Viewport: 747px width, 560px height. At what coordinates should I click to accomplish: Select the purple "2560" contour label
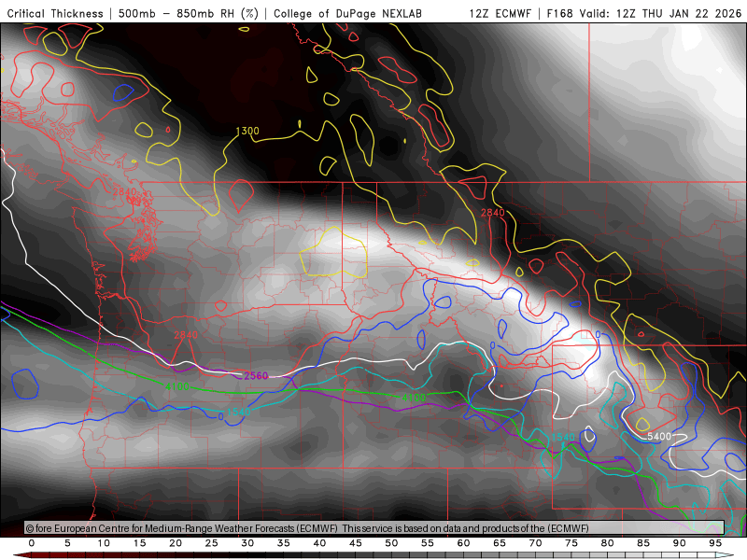tap(256, 376)
